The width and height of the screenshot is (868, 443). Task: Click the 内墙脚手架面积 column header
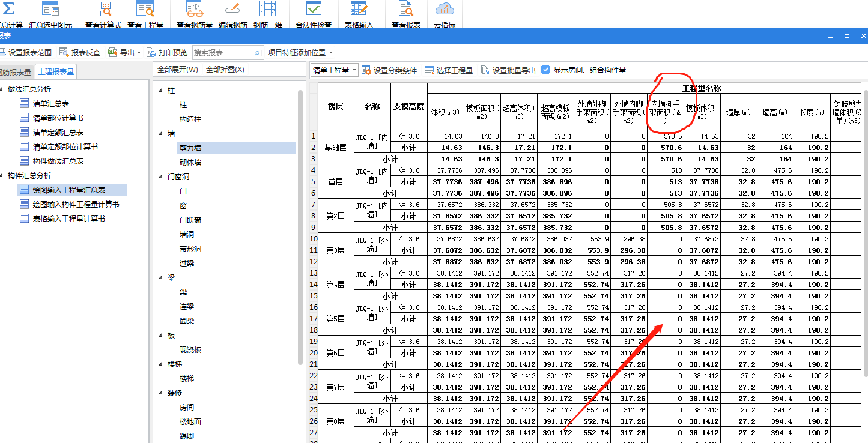[x=666, y=112]
